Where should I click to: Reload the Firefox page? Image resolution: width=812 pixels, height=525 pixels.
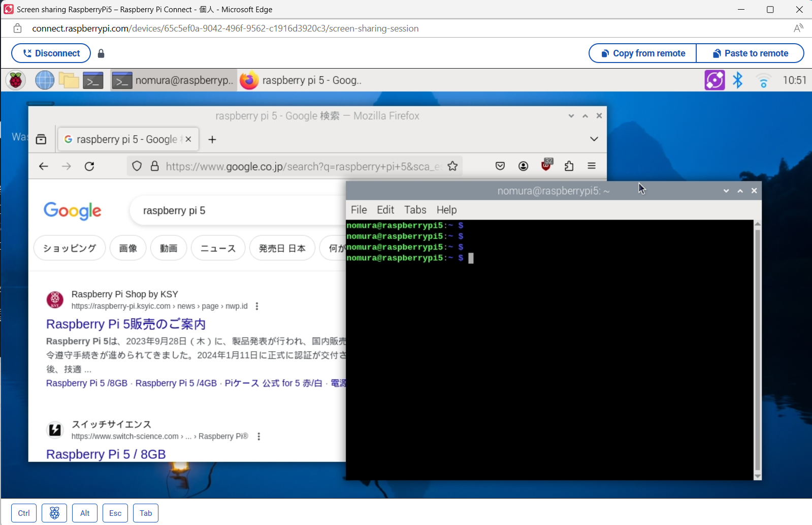coord(89,166)
